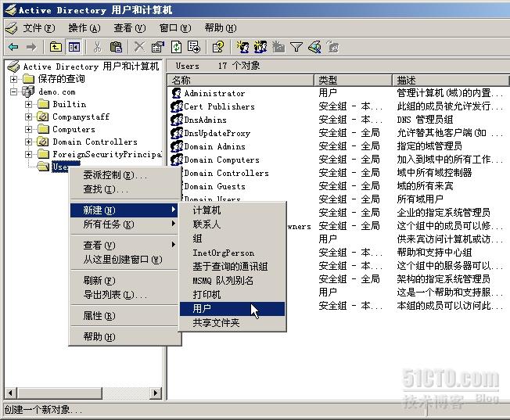Click the Cert Publishers group icon
The width and height of the screenshot is (510, 420).
177,106
